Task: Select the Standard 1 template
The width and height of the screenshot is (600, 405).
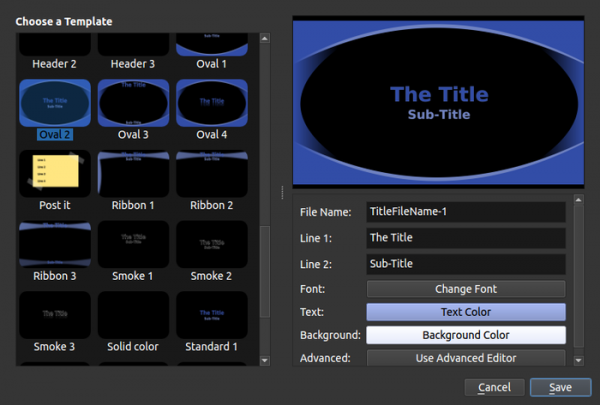Action: [212, 314]
